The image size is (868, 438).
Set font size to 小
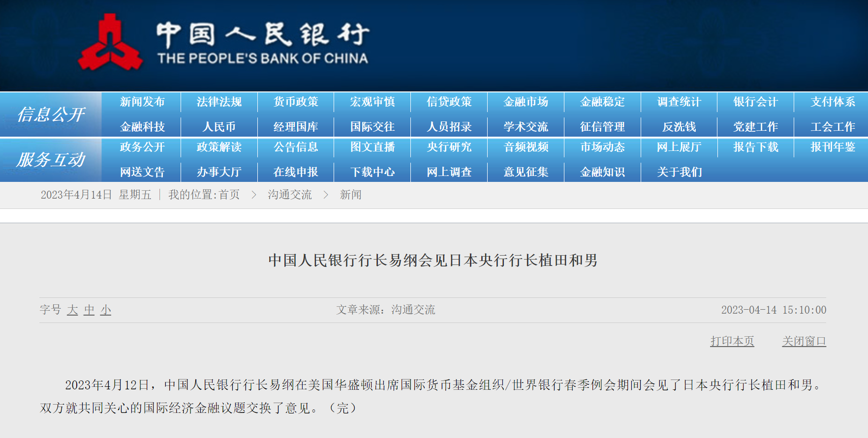click(106, 310)
